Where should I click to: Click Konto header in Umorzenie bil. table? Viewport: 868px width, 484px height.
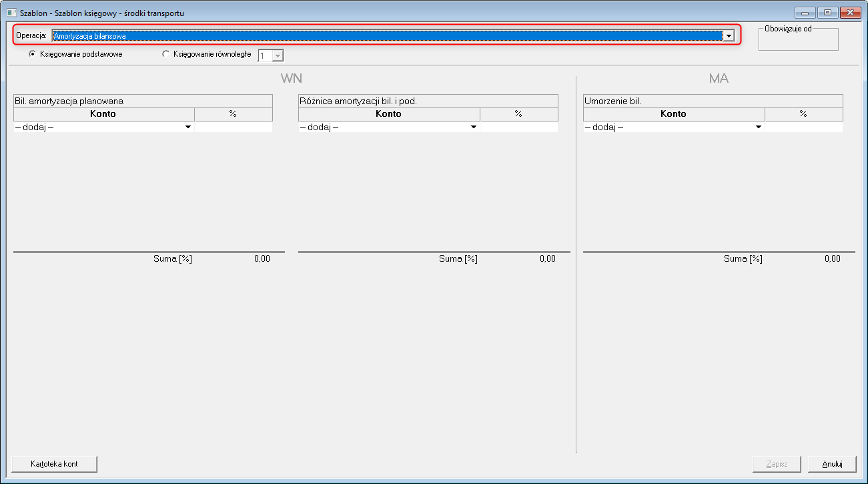tap(674, 114)
